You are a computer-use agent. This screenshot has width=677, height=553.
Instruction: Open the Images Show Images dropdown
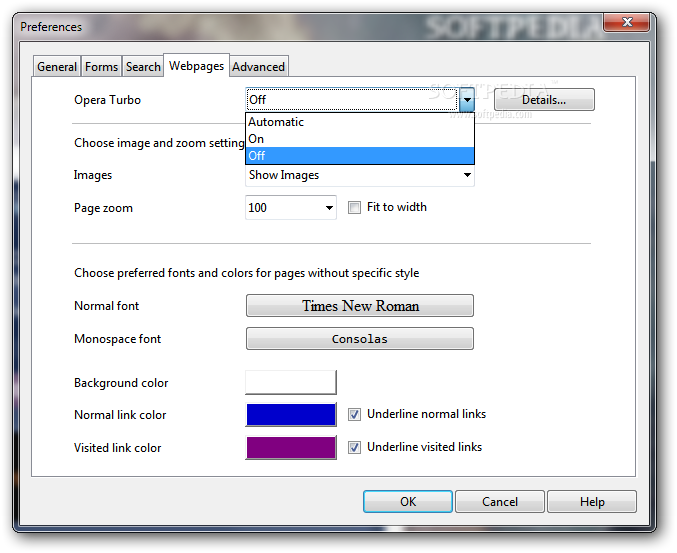(x=360, y=175)
